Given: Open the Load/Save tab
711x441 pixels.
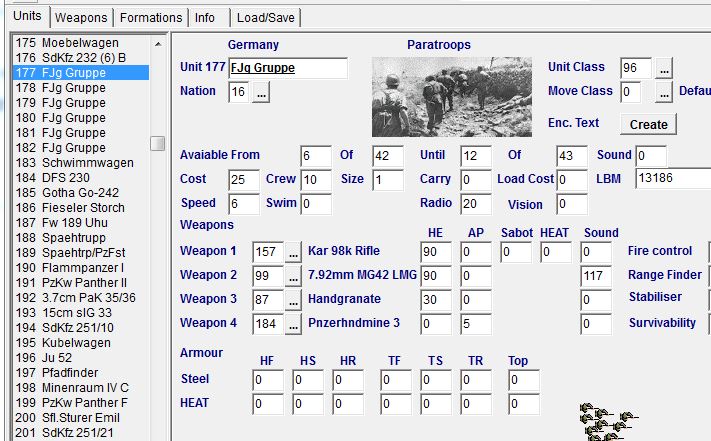Looking at the screenshot, I should pyautogui.click(x=265, y=18).
